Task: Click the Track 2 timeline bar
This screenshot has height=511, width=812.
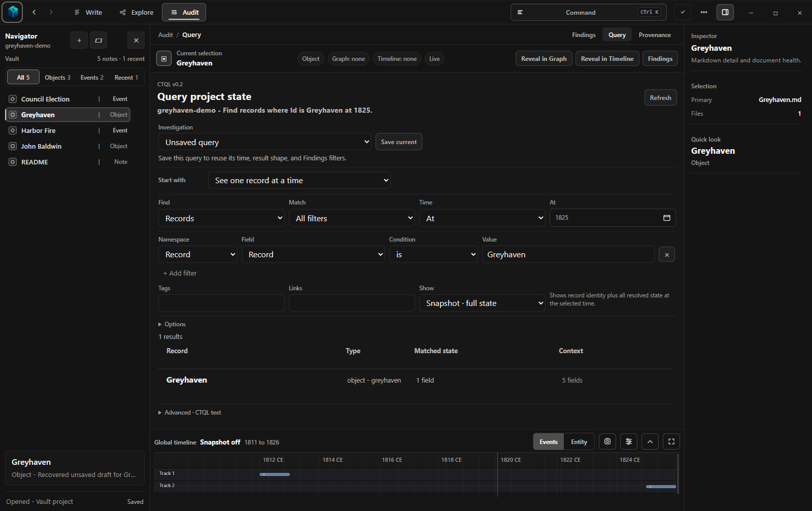Action: (661, 487)
